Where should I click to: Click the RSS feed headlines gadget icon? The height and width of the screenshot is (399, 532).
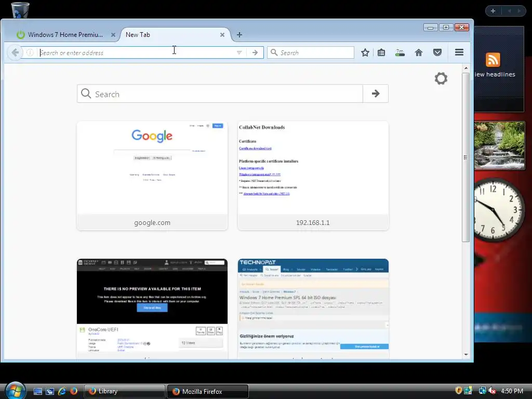[493, 60]
